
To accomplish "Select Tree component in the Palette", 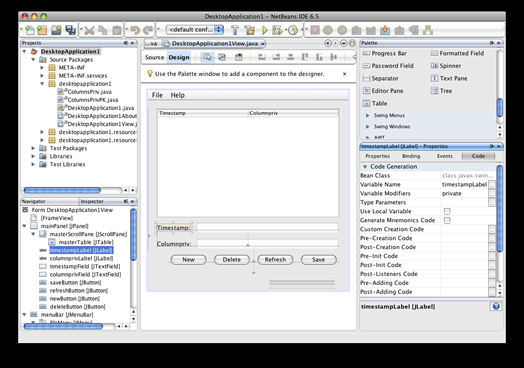I will (441, 91).
